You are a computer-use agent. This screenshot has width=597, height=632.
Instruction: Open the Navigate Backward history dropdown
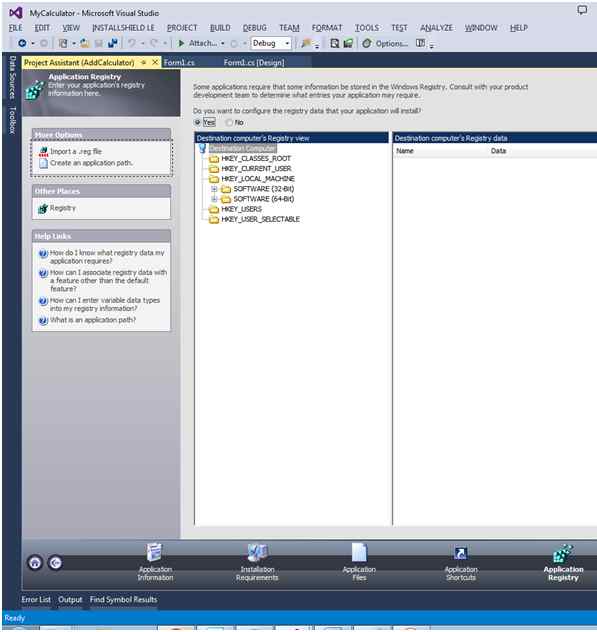click(33, 43)
